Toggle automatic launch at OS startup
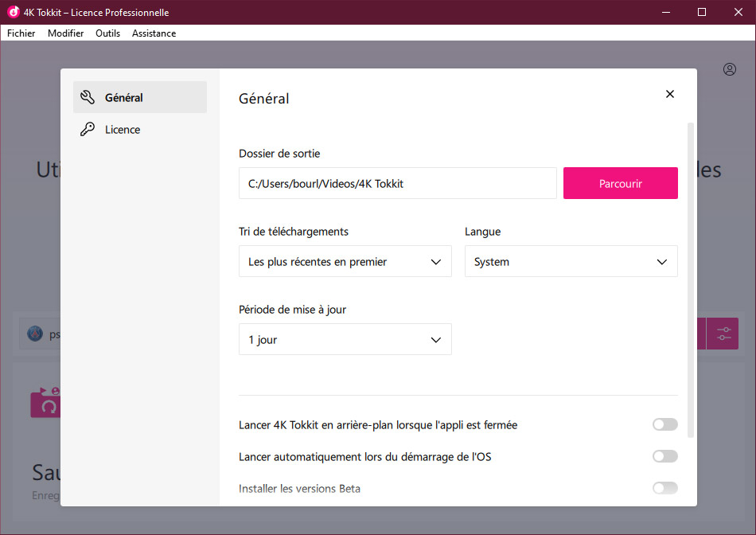756x535 pixels. [664, 456]
